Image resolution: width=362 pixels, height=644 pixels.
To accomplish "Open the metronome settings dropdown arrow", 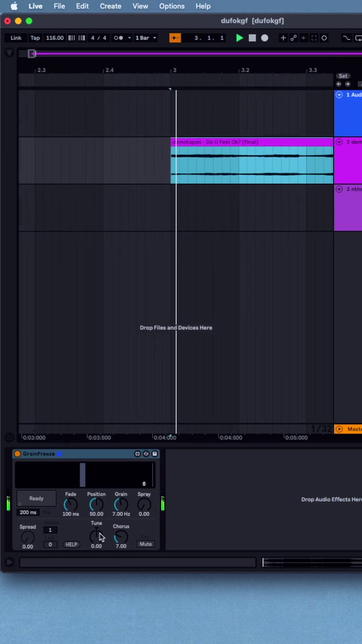I will click(129, 38).
